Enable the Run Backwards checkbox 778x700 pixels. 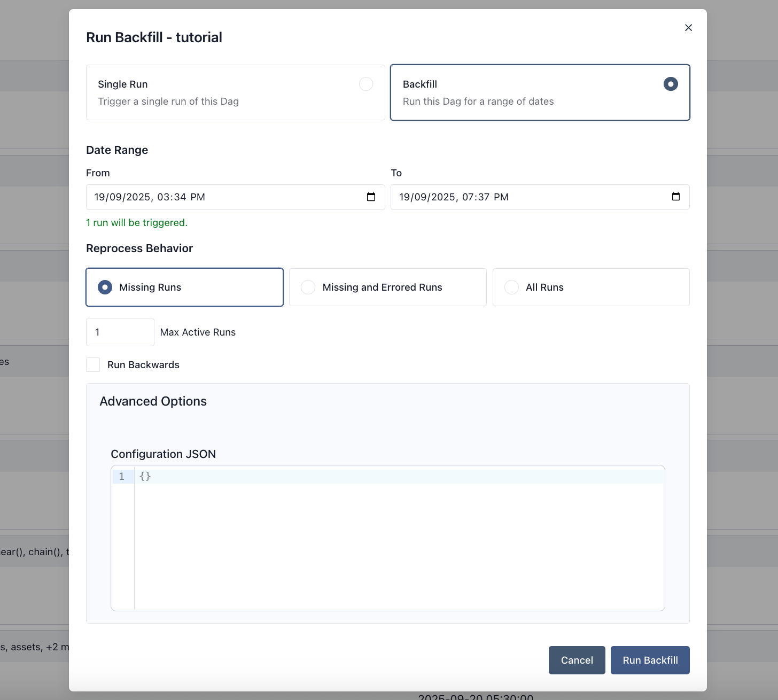93,365
